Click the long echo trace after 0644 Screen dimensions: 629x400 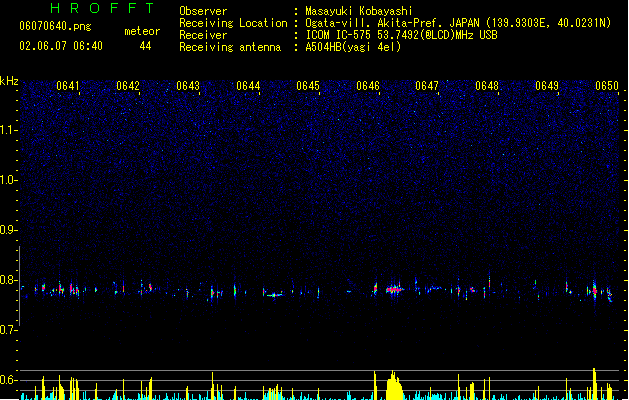tap(276, 295)
